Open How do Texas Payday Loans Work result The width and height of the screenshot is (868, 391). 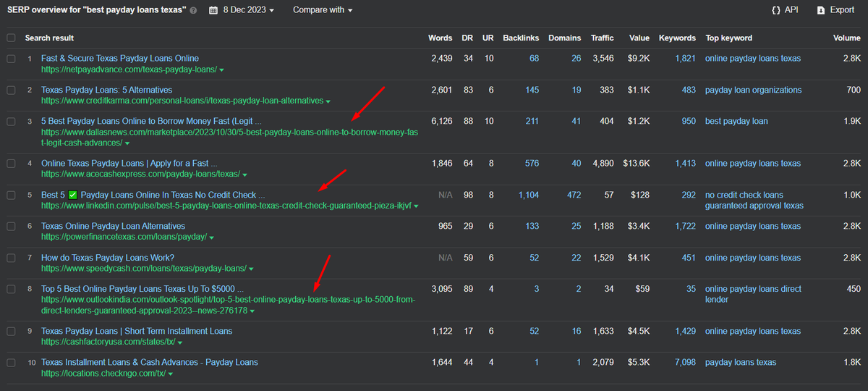108,258
